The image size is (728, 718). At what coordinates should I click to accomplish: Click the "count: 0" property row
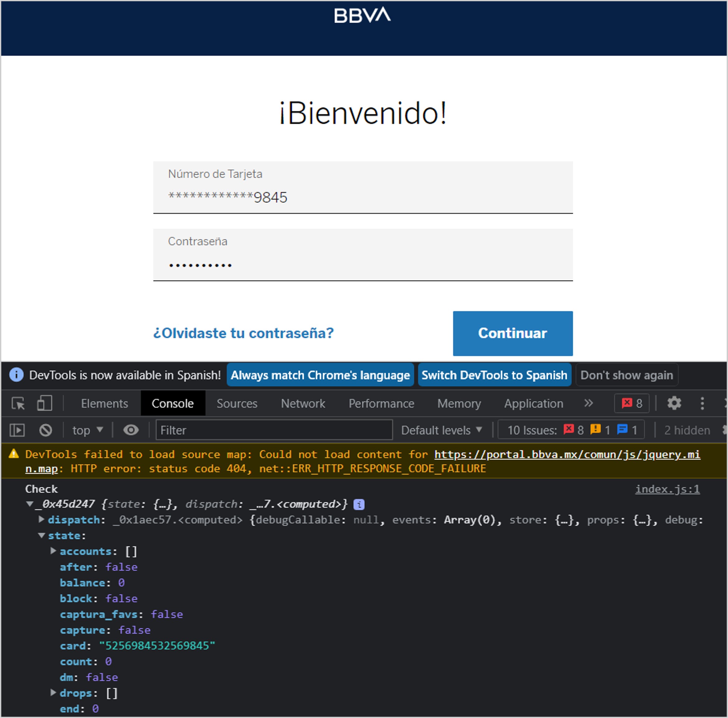pos(86,661)
